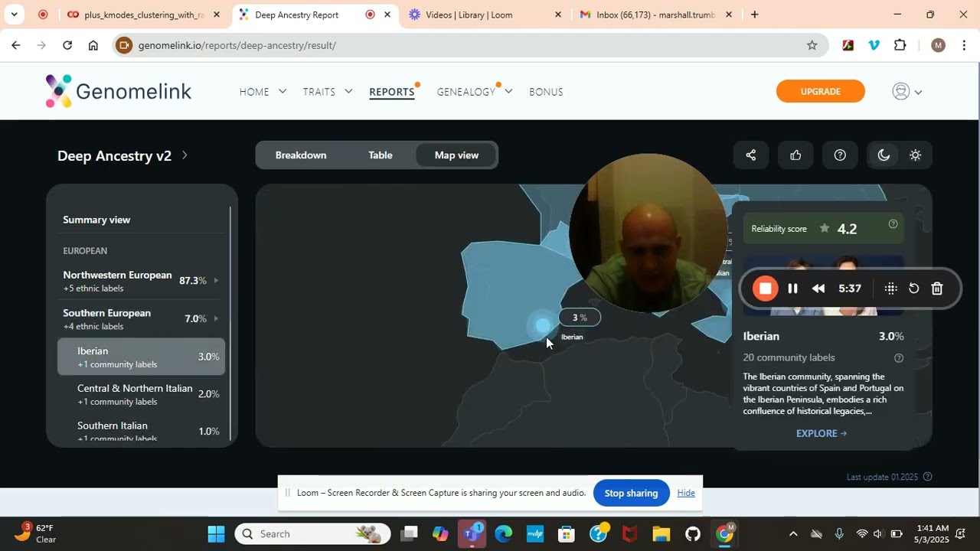The width and height of the screenshot is (980, 551).
Task: Open Chrome three-dot menu
Action: [964, 45]
